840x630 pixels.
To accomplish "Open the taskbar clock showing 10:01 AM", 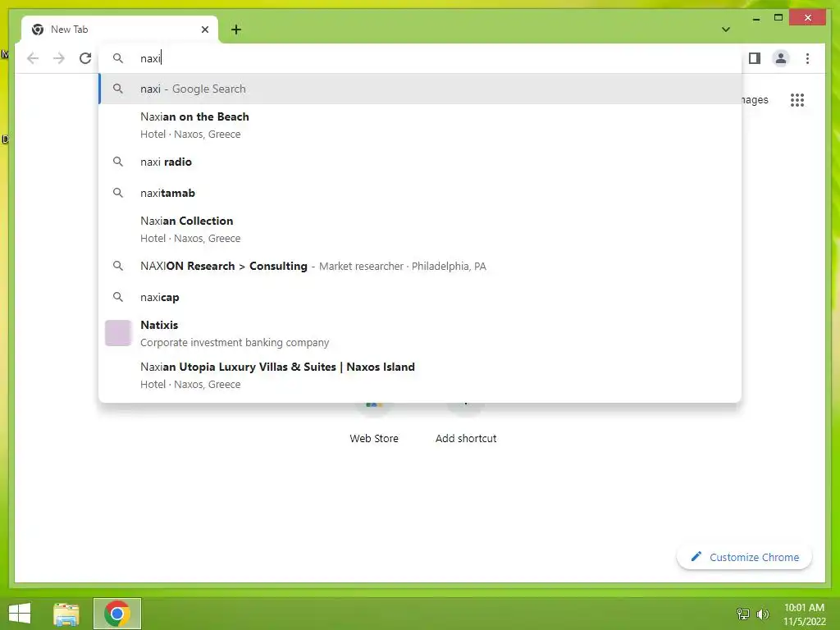I will [x=804, y=614].
